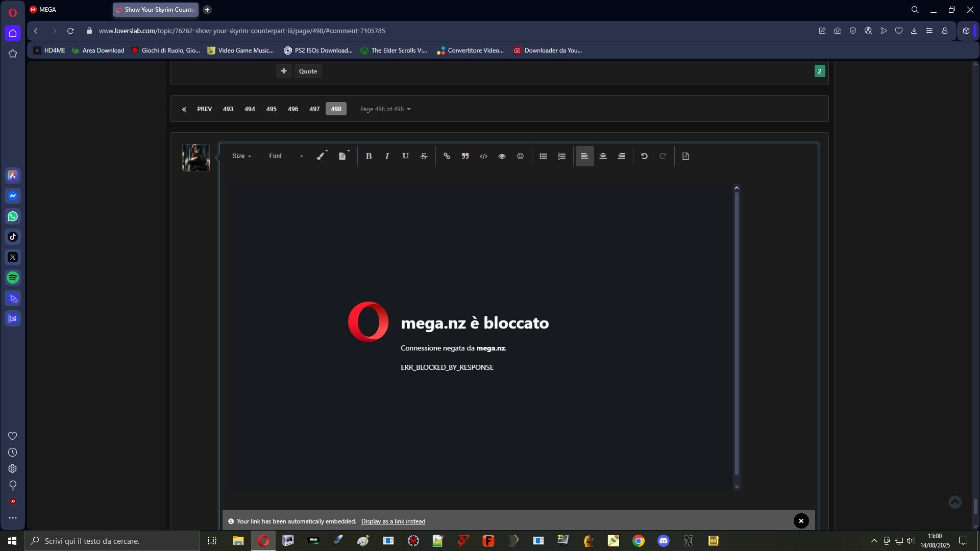Insert a numbered list
Viewport: 980px width, 551px height.
(561, 156)
